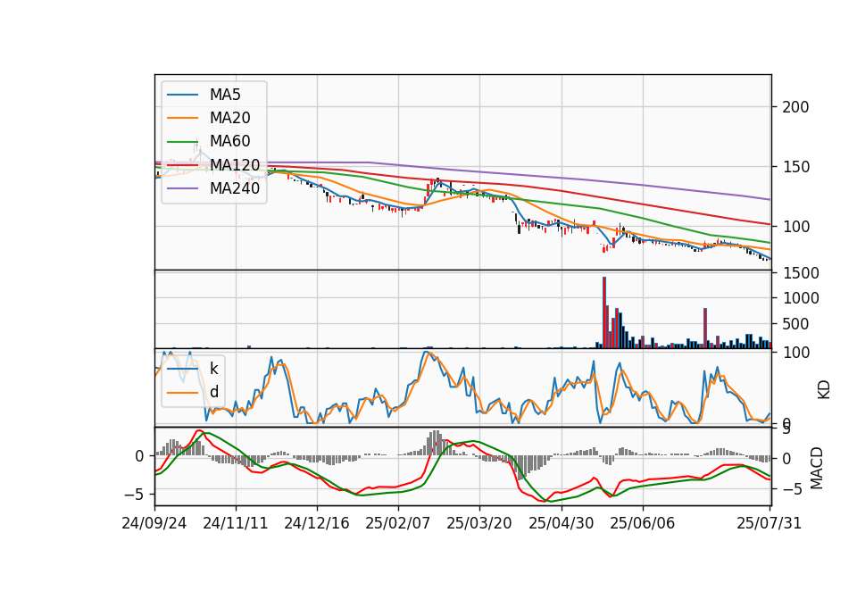Image resolution: width=857 pixels, height=616 pixels.
Task: Click the 25/04/30 date axis label
Action: [x=562, y=523]
